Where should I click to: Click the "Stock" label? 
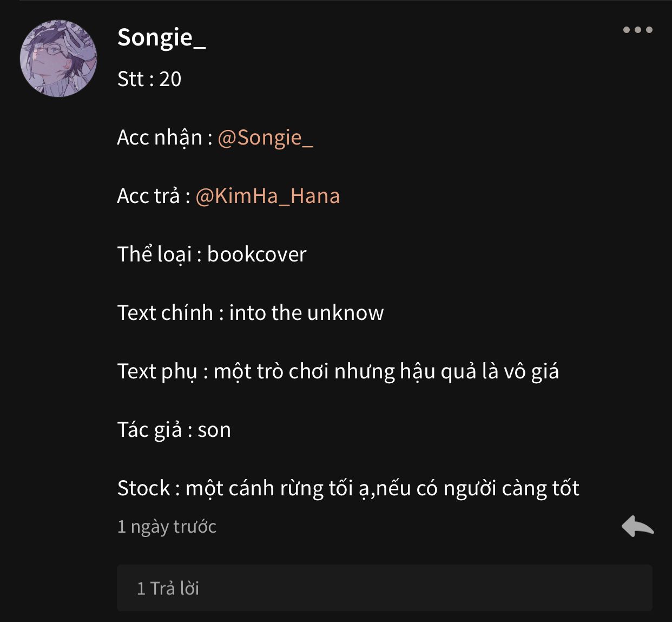[143, 488]
